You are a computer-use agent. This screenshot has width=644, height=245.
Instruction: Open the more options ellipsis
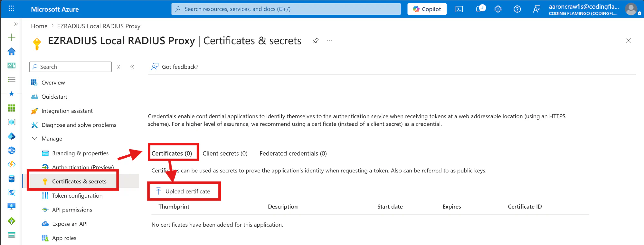329,41
